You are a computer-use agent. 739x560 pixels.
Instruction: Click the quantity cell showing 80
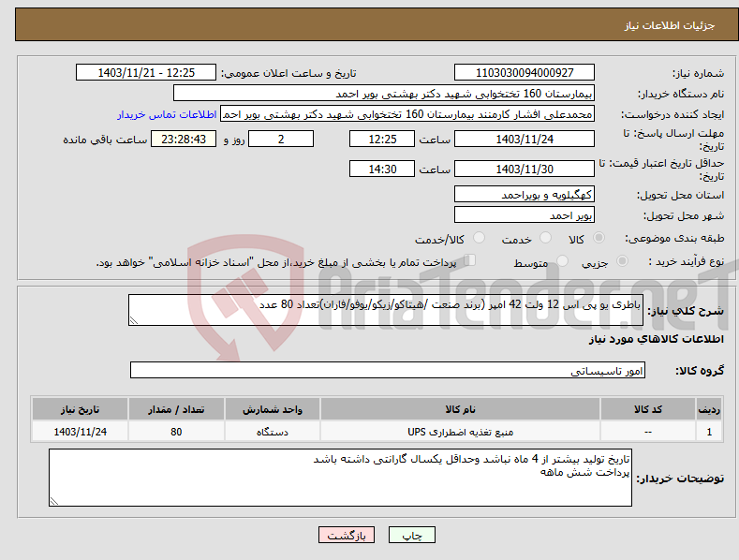click(176, 432)
